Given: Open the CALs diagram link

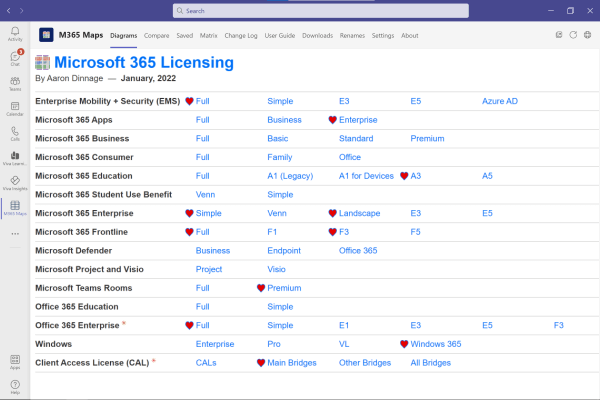Looking at the screenshot, I should 206,362.
